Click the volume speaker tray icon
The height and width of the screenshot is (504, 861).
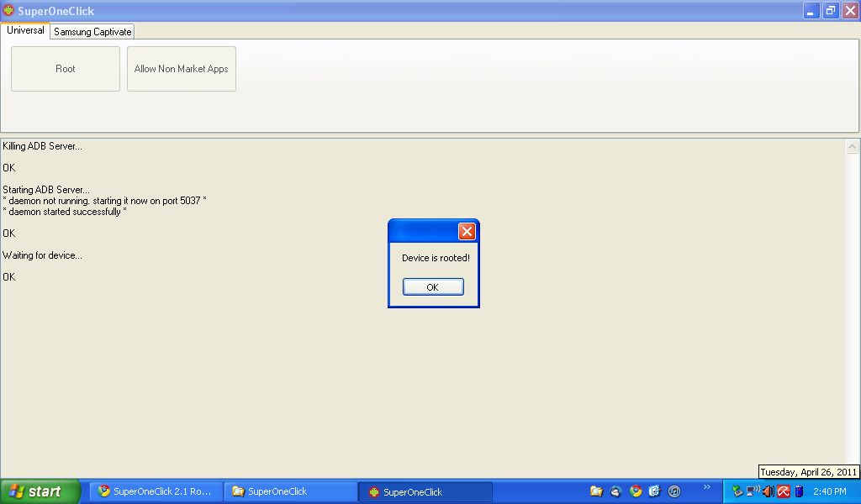tap(768, 491)
